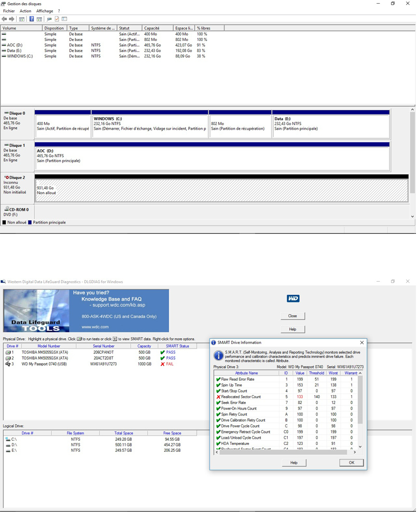
Task: Select the USB drive 3 icon
Action: point(8,365)
